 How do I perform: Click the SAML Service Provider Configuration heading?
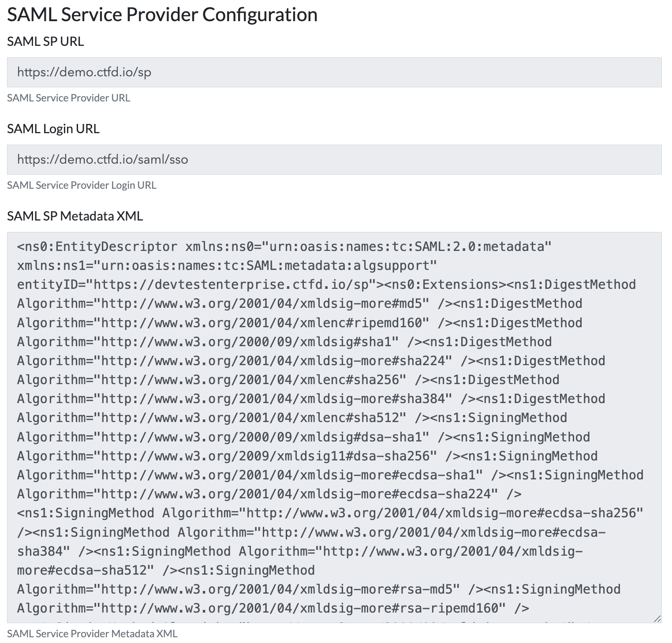pos(162,15)
